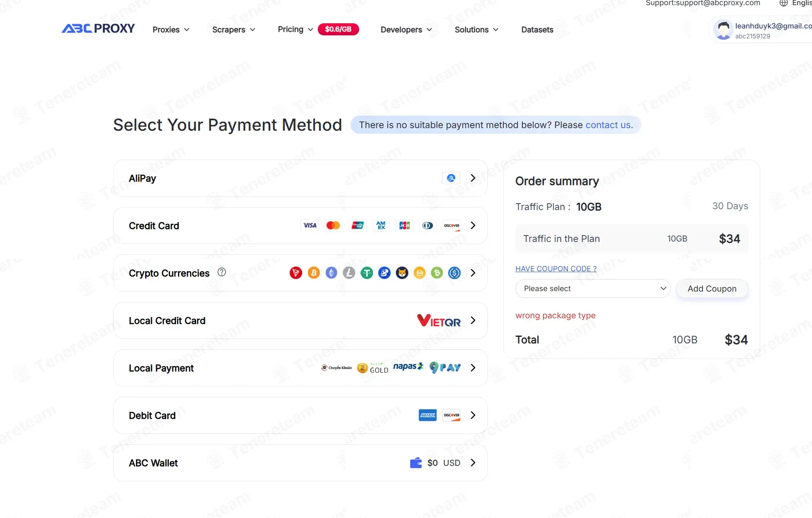Screen dimensions: 812x518
Task: Click the VietQR logo
Action: [x=439, y=320]
